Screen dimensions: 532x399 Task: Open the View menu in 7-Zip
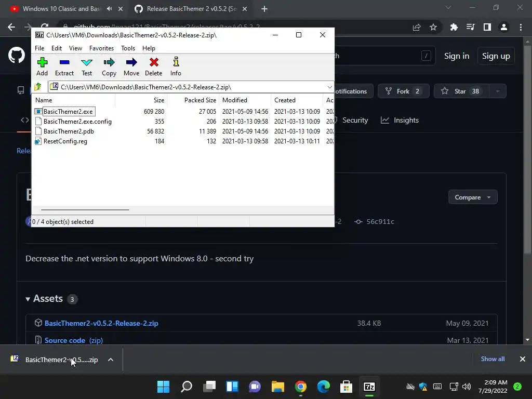pos(75,48)
